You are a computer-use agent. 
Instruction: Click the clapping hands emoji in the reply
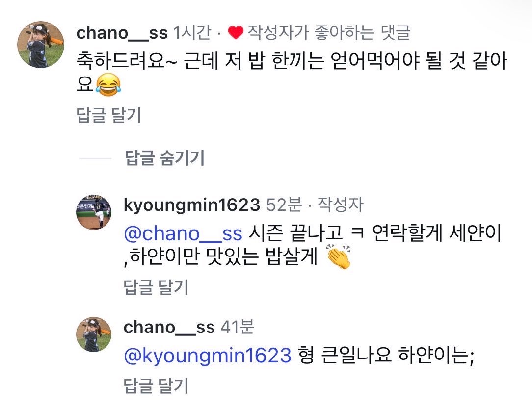339,257
